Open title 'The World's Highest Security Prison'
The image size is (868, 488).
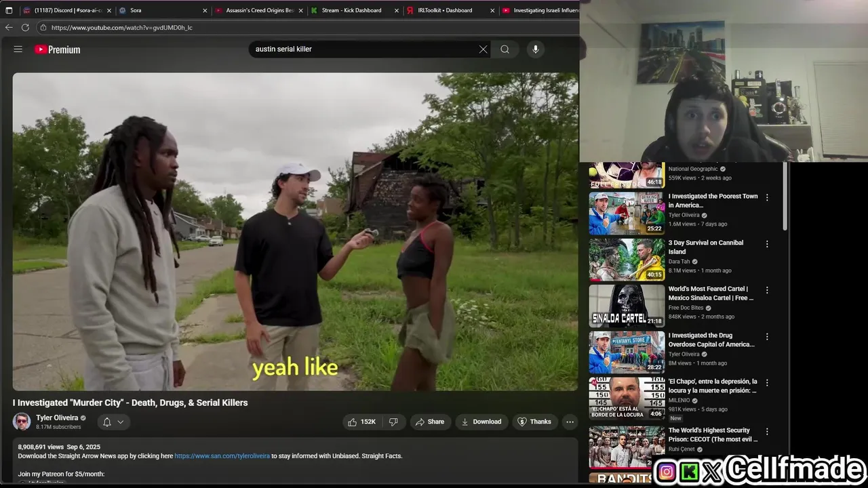(x=713, y=434)
